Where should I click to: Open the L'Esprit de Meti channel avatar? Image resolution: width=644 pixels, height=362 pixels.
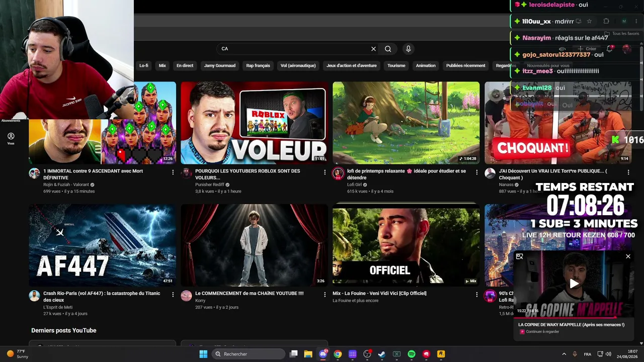(x=34, y=296)
